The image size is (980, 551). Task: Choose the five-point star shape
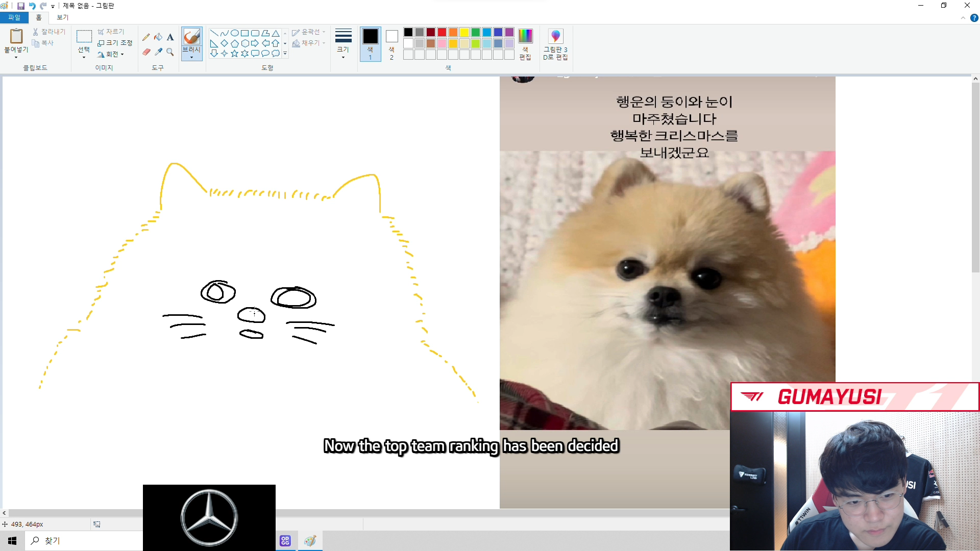[x=234, y=54]
